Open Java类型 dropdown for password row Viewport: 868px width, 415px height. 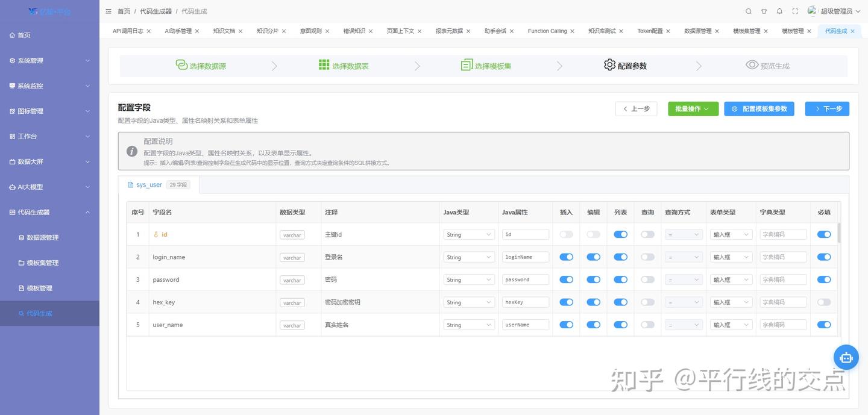[469, 280]
